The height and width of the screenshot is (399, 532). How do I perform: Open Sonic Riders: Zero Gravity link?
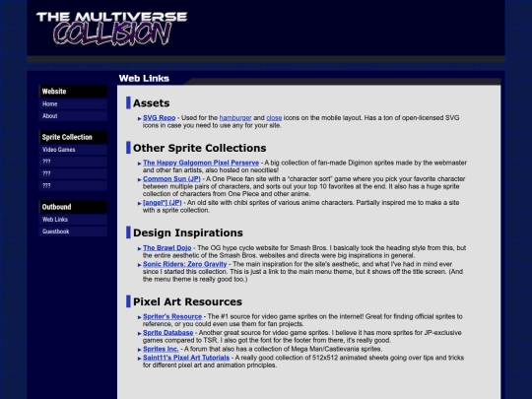(x=185, y=264)
